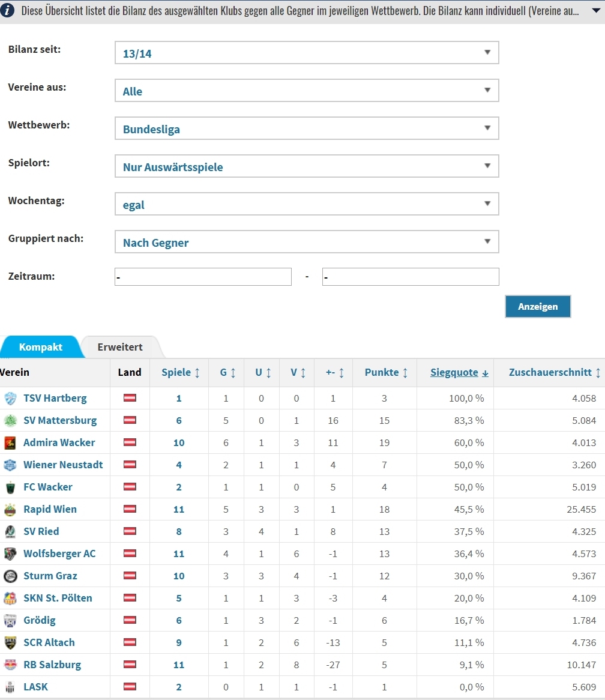Screen dimensions: 605x700
Task: Click the Sturm Graz club crest icon
Action: click(x=10, y=576)
